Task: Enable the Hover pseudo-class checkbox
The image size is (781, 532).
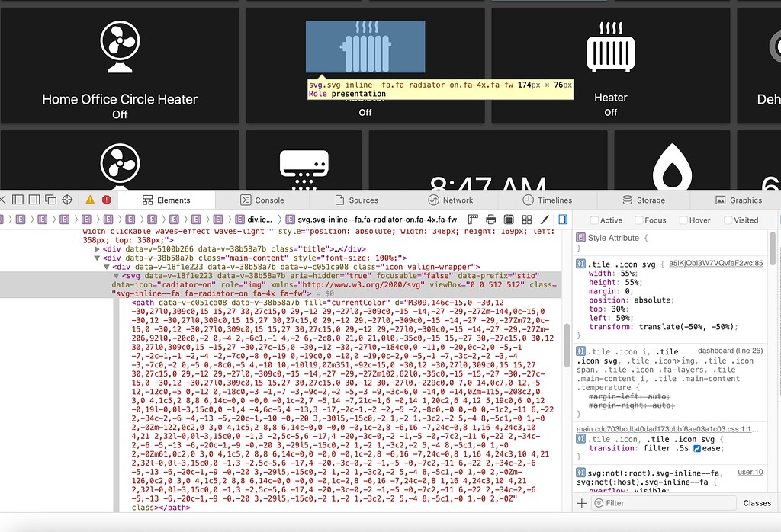Action: tap(683, 220)
